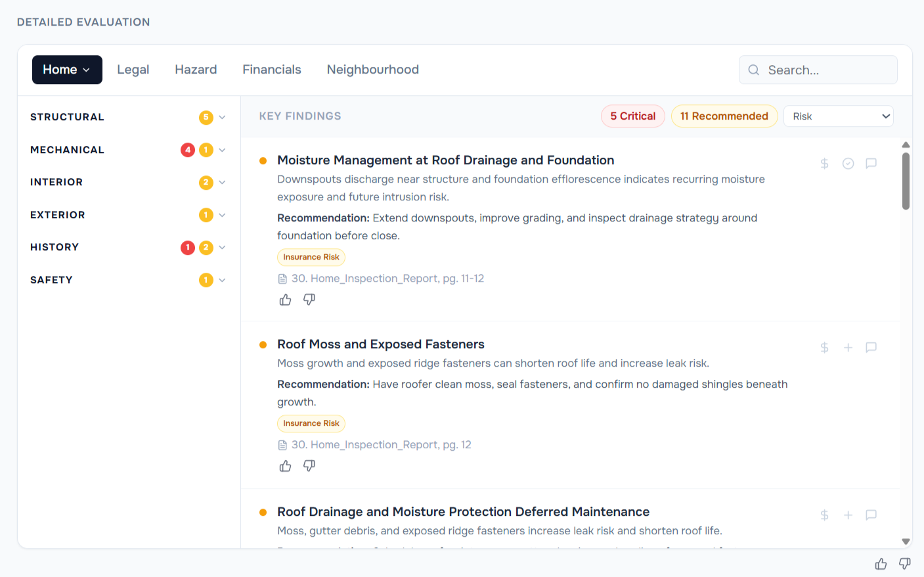Click the dollar icon for Roof Drainage Deferred Maintenance
The width and height of the screenshot is (924, 577).
point(824,515)
